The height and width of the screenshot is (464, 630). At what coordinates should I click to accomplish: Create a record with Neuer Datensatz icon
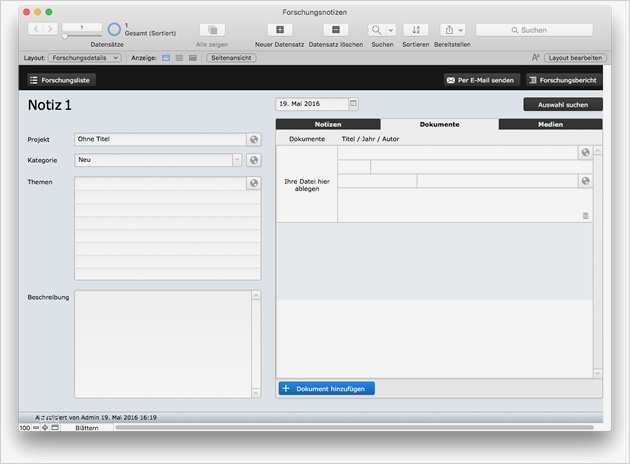coord(280,30)
